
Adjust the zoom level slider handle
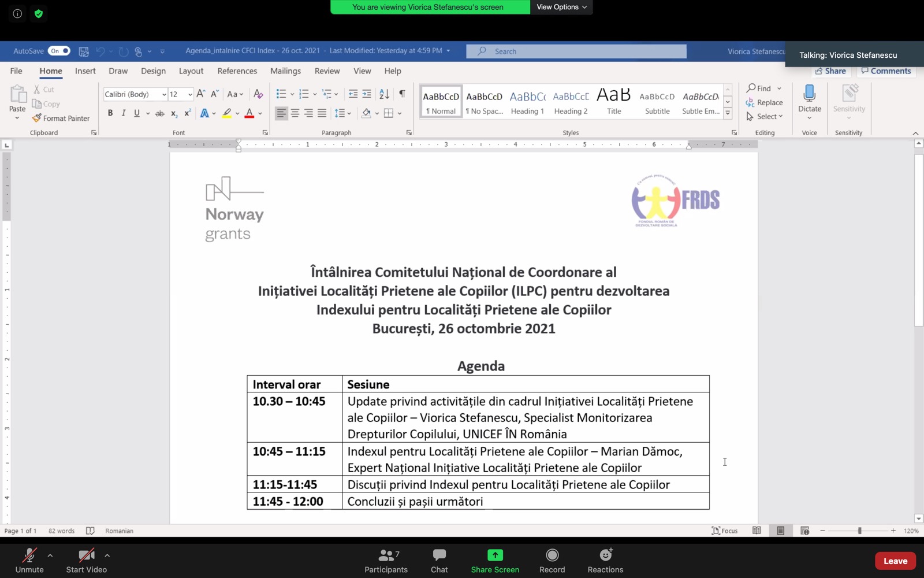[859, 531]
